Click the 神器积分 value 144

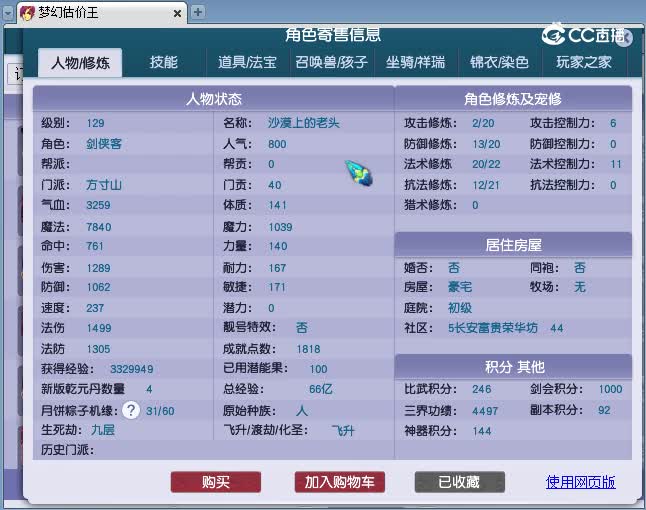(482, 431)
